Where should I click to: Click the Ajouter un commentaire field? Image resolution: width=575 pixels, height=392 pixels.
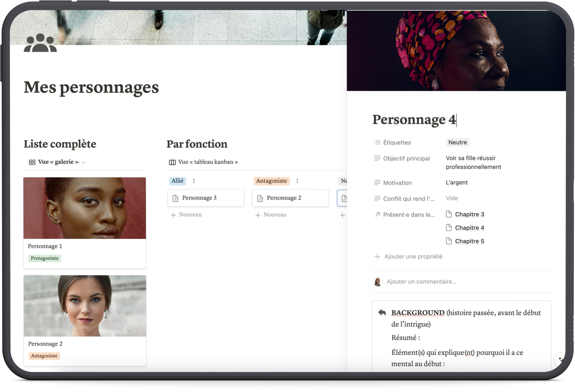pos(421,282)
